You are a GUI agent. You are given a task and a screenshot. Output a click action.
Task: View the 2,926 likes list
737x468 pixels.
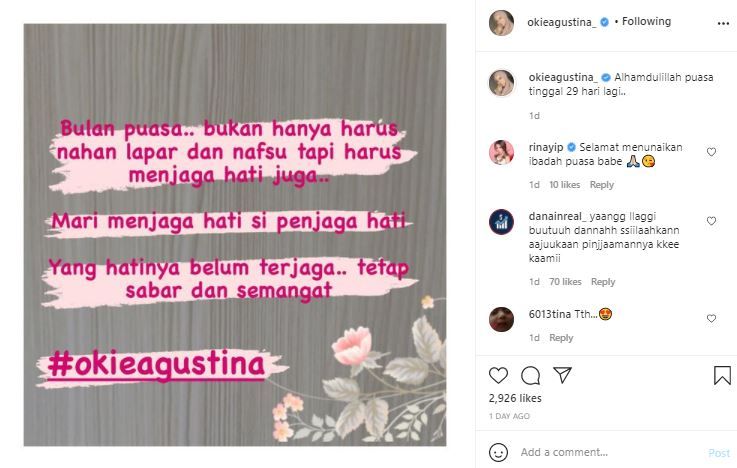[x=515, y=398]
